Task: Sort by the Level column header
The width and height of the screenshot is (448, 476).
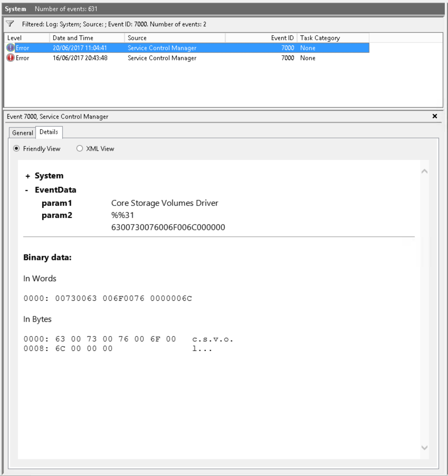Action: coord(26,38)
